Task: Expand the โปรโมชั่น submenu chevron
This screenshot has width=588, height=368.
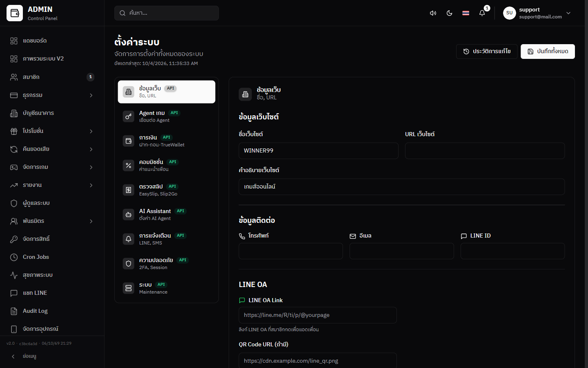Action: coord(91,131)
